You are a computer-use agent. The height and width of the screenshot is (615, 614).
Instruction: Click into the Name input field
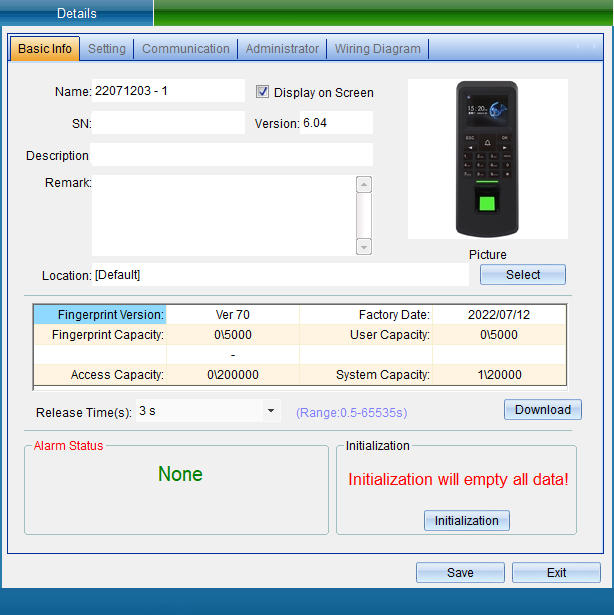[168, 91]
